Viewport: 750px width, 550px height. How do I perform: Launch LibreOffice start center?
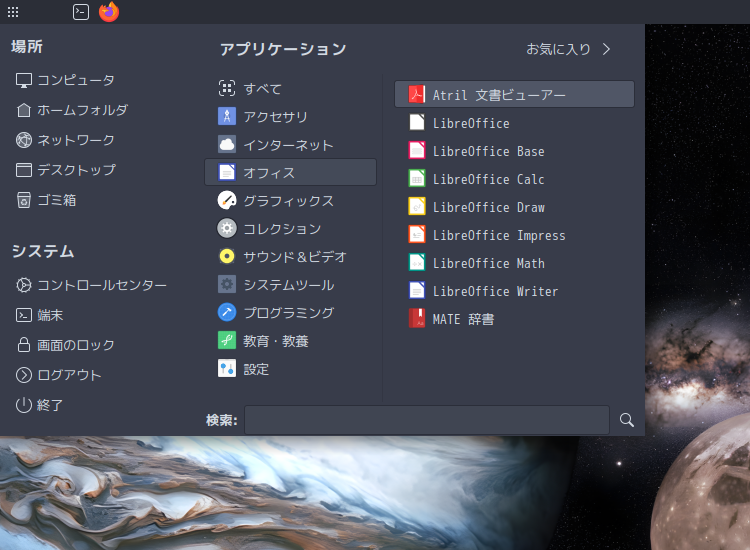tap(514, 122)
